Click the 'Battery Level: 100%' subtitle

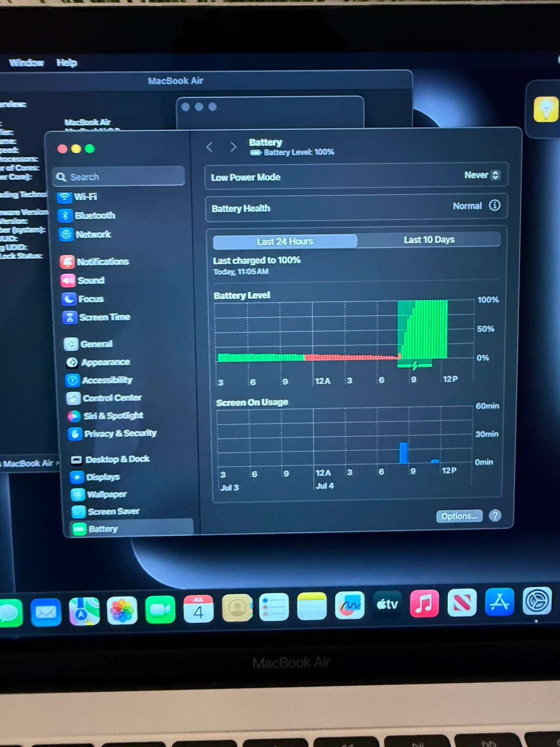pyautogui.click(x=299, y=153)
